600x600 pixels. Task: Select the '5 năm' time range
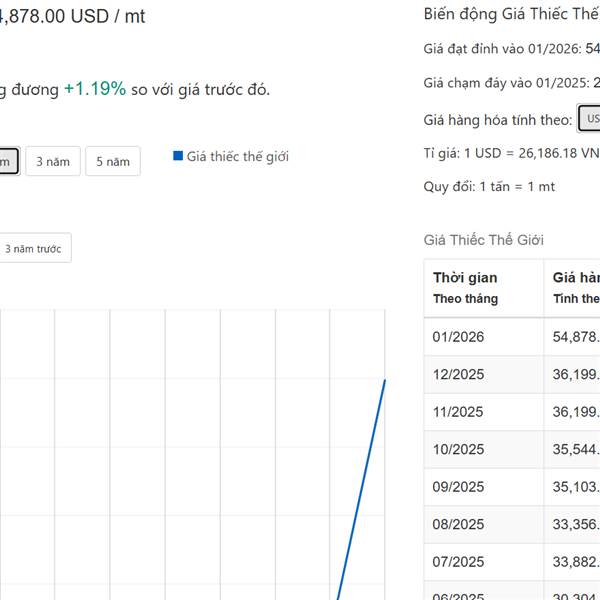point(112,161)
